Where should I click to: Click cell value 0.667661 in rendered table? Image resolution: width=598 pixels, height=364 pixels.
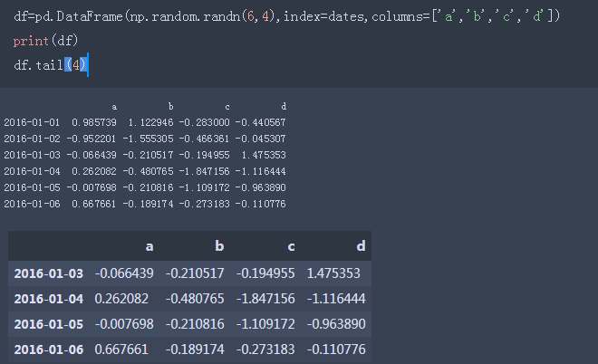click(x=121, y=350)
